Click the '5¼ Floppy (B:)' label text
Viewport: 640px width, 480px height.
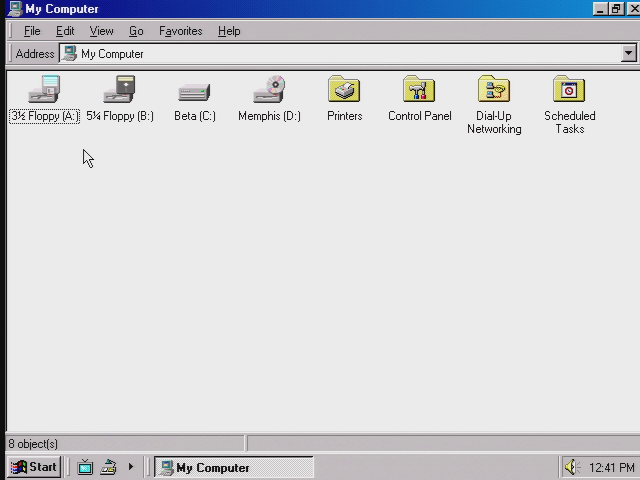click(120, 116)
